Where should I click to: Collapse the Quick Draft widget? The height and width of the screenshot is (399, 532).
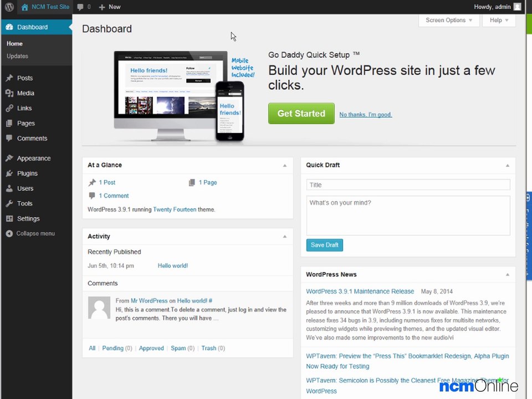[x=508, y=166]
